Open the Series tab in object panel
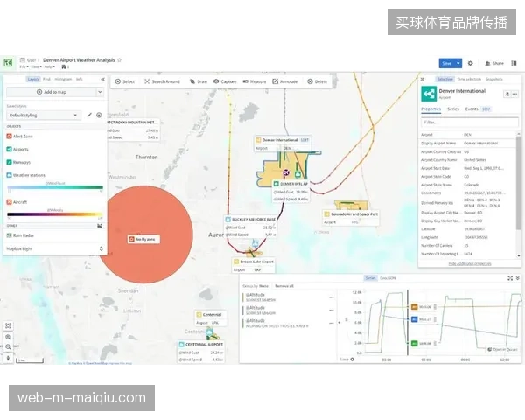 (x=453, y=108)
